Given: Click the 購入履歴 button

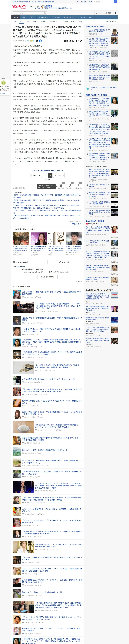Looking at the screenshot, I should click(x=108, y=13).
